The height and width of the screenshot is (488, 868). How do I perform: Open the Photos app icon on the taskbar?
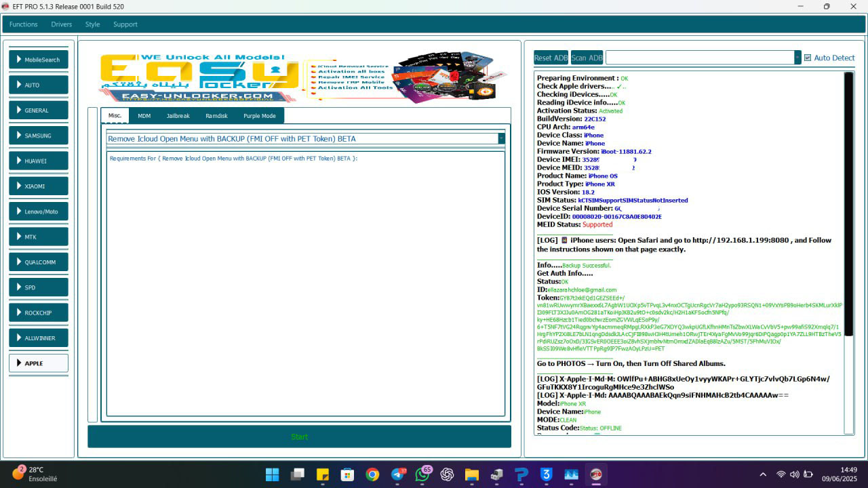[572, 474]
